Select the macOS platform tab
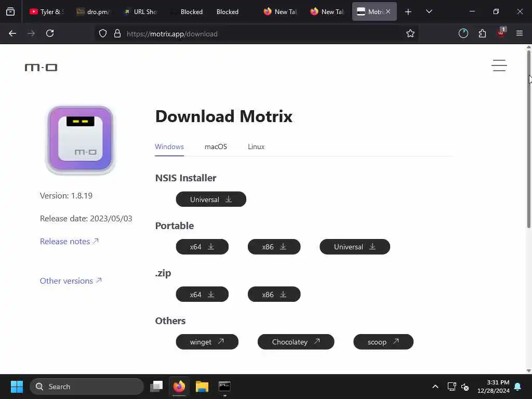This screenshot has width=532, height=399. [x=216, y=147]
